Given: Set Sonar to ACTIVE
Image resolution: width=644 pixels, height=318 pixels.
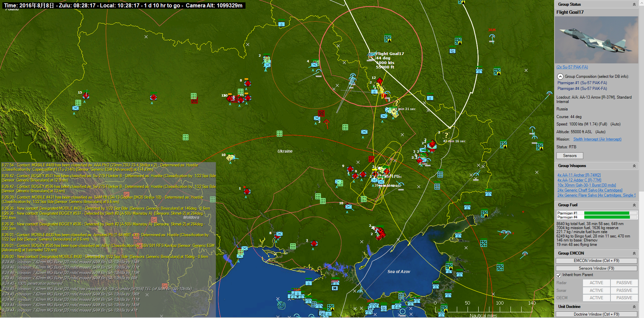Looking at the screenshot, I should click(596, 290).
